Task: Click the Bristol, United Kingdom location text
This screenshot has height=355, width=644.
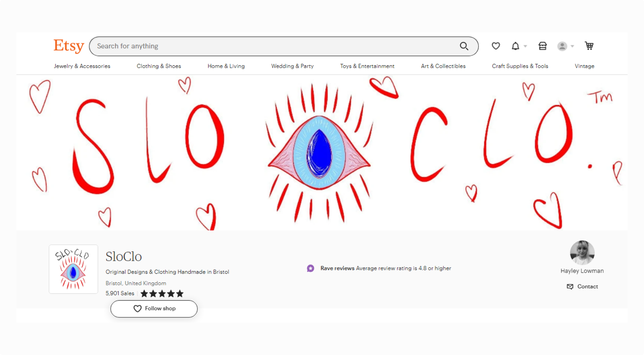Action: [136, 283]
